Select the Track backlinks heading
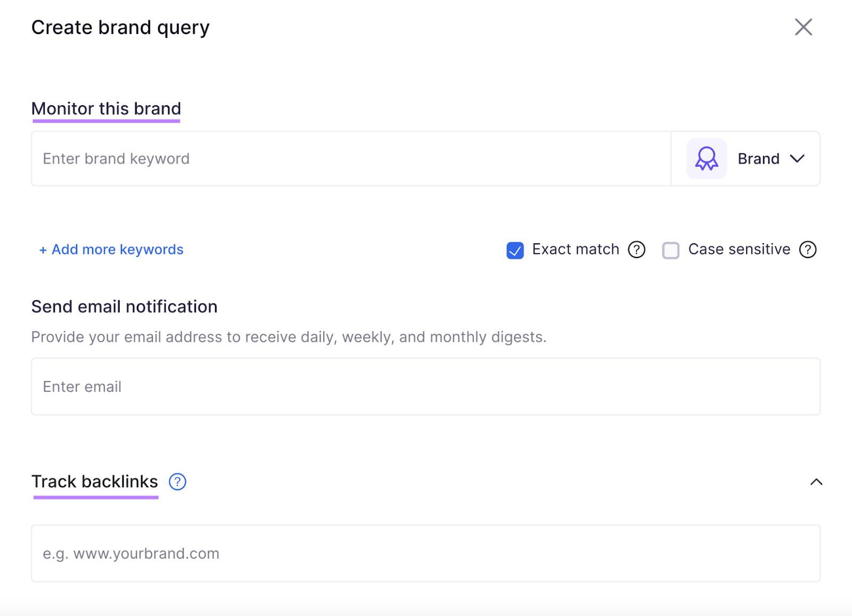Viewport: 852px width, 616px height. tap(94, 481)
